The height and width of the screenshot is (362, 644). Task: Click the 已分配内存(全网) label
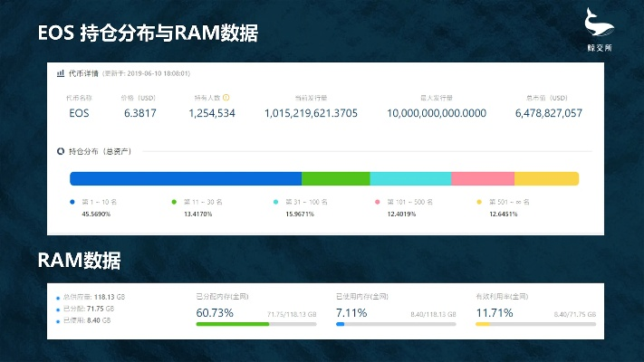pyautogui.click(x=222, y=296)
